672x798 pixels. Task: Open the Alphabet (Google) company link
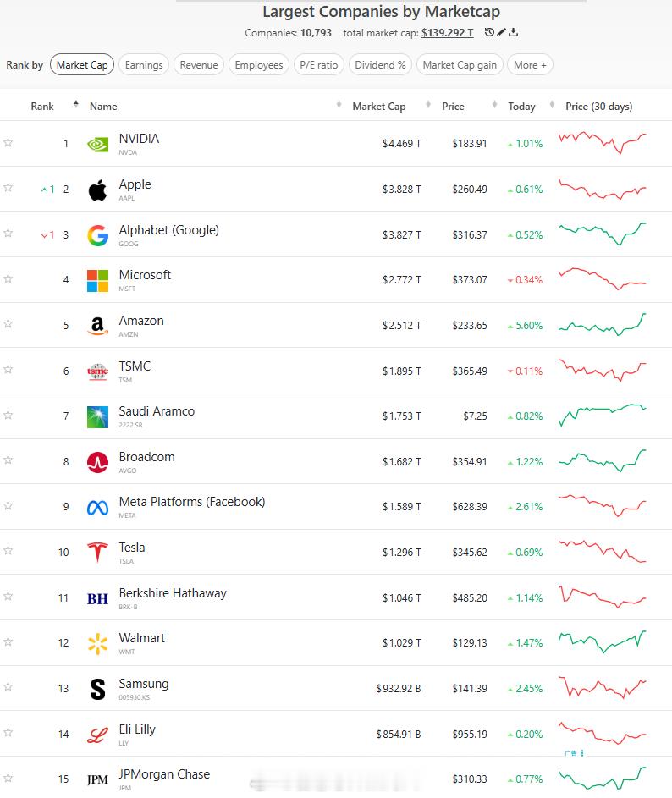[x=168, y=230]
